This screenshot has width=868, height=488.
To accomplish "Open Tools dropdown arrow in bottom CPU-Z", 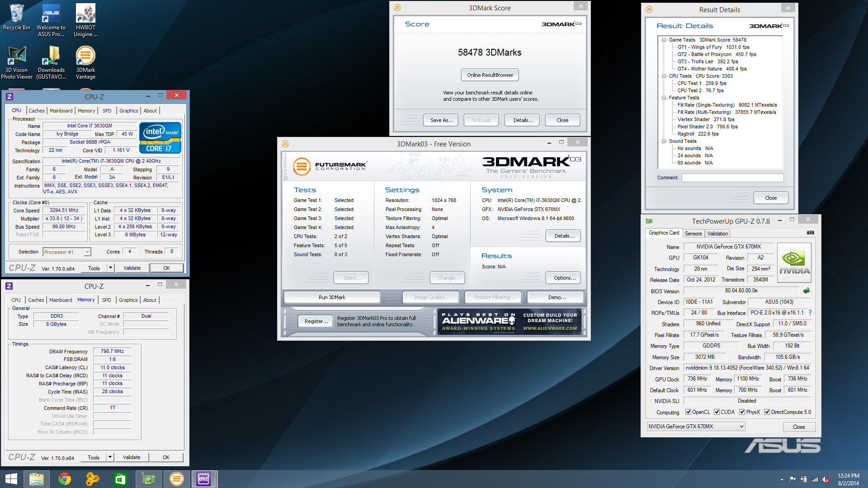I will click(110, 457).
